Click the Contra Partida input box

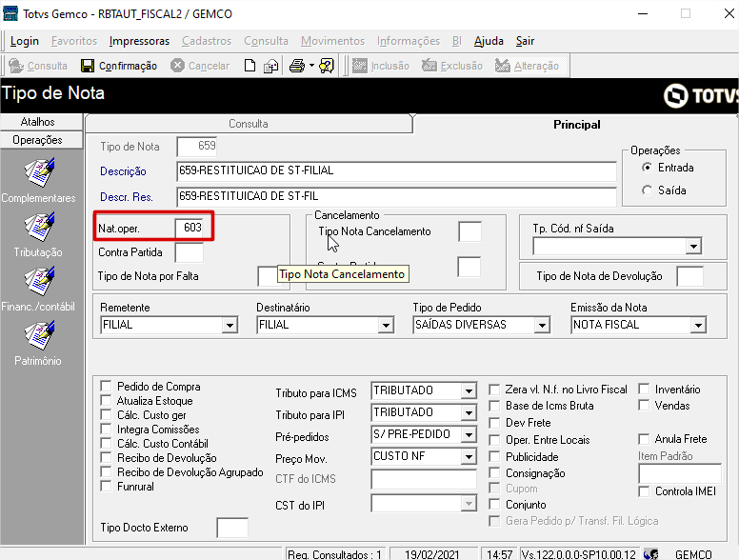pos(189,252)
